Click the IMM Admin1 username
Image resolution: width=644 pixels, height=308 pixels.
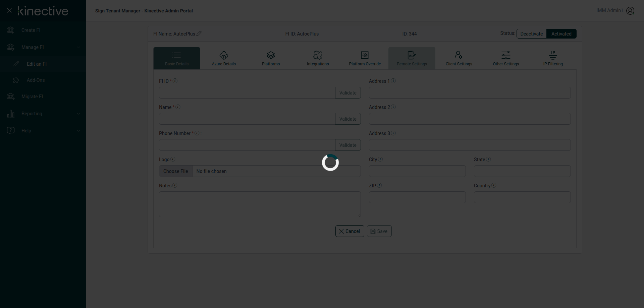click(609, 10)
